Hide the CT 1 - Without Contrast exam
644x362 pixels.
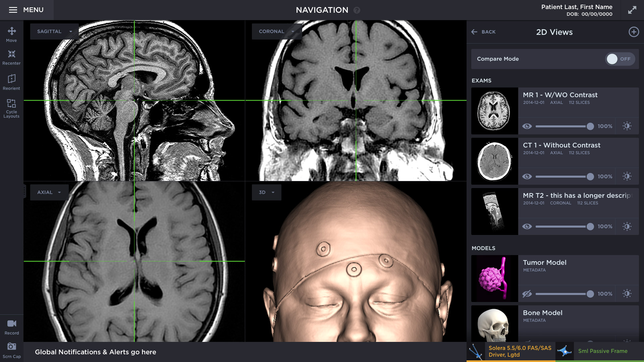tap(527, 176)
